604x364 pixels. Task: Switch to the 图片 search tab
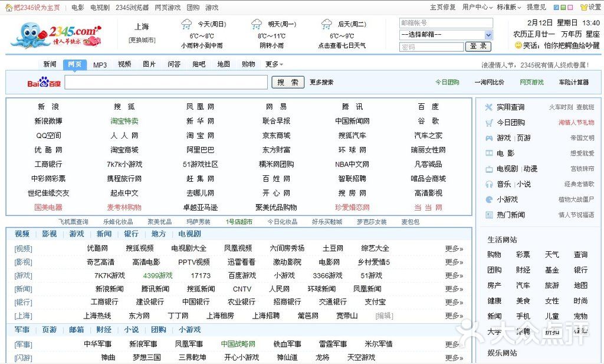(x=149, y=64)
